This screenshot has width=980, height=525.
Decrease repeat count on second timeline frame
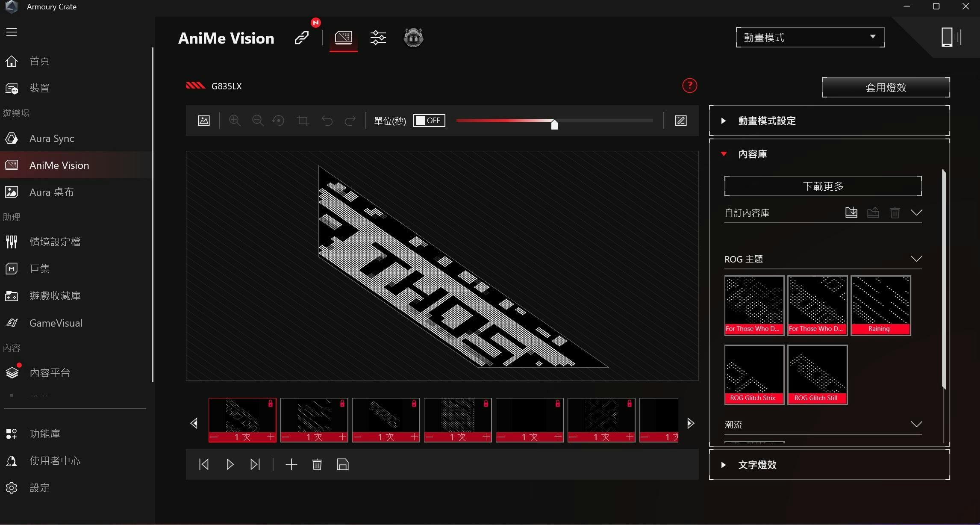coord(286,437)
